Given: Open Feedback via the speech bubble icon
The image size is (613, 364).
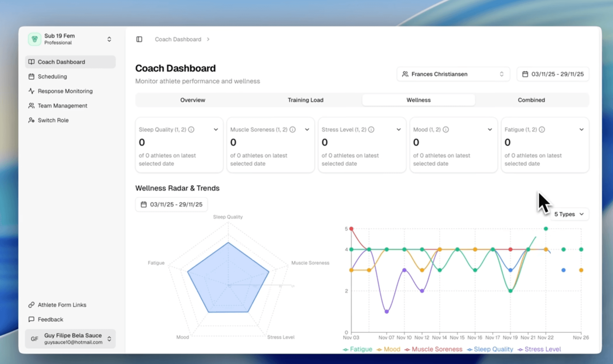Looking at the screenshot, I should (31, 319).
